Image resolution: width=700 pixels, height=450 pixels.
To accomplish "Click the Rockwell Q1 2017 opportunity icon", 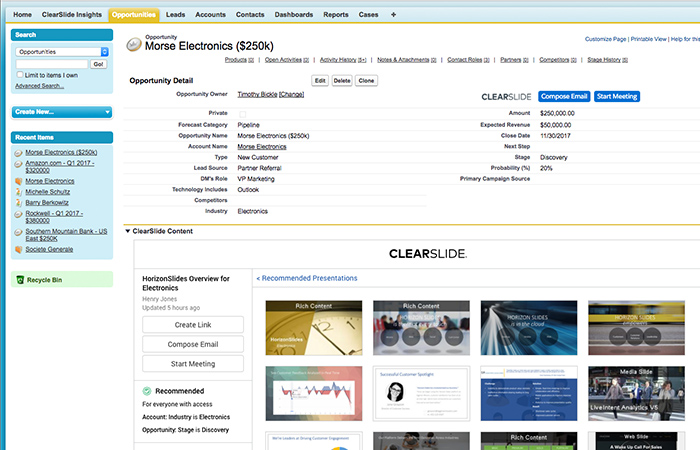I will coord(18,214).
